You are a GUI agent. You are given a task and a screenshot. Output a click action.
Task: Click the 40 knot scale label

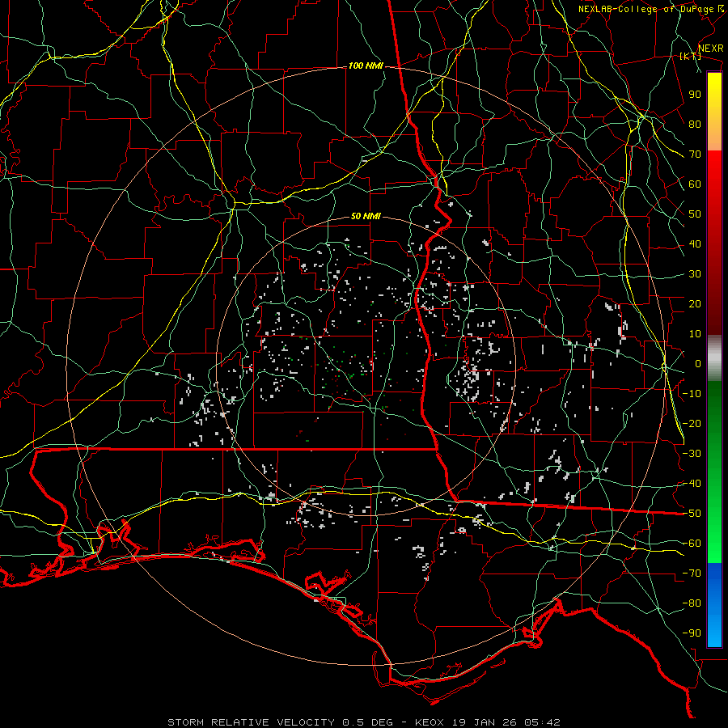pos(695,243)
